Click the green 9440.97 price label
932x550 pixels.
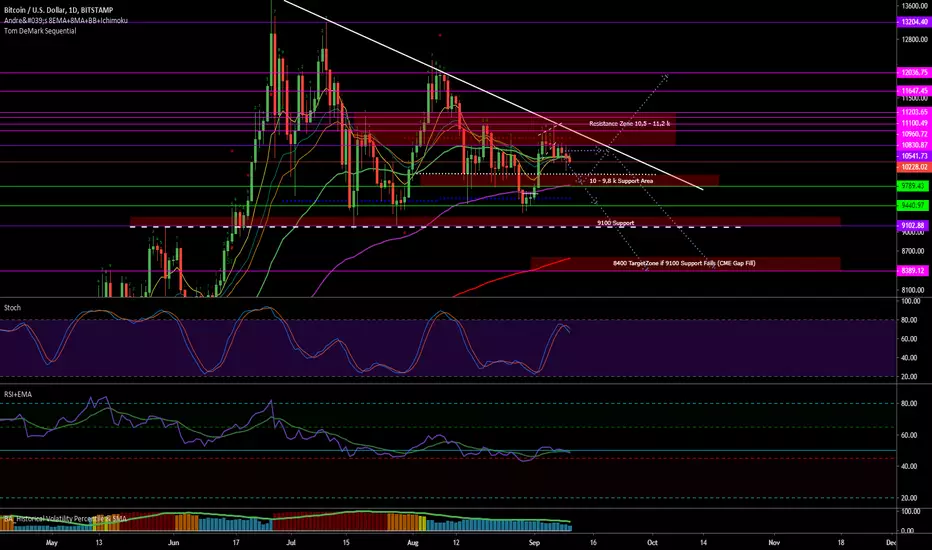(x=912, y=205)
